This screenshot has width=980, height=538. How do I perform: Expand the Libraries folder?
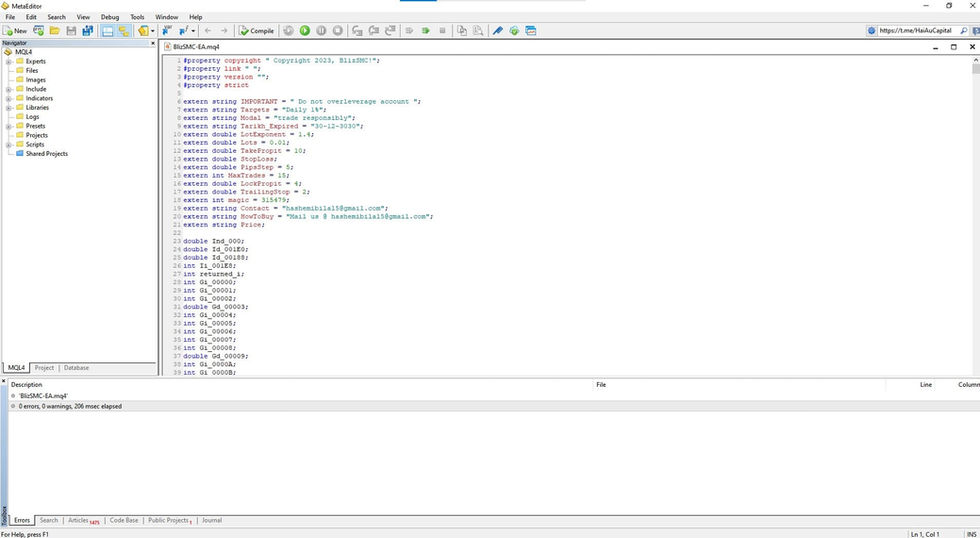tap(9, 107)
